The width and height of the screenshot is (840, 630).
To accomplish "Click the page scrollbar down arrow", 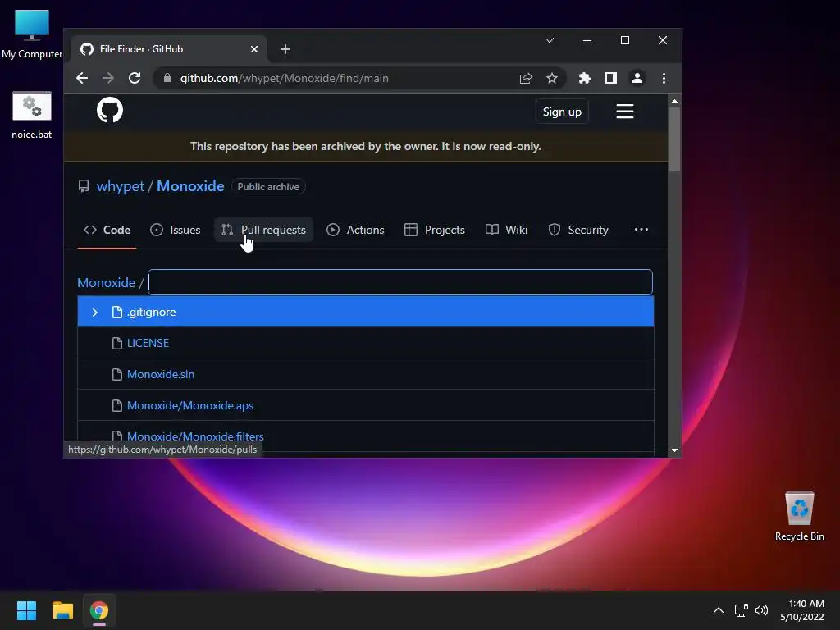I will pos(674,450).
